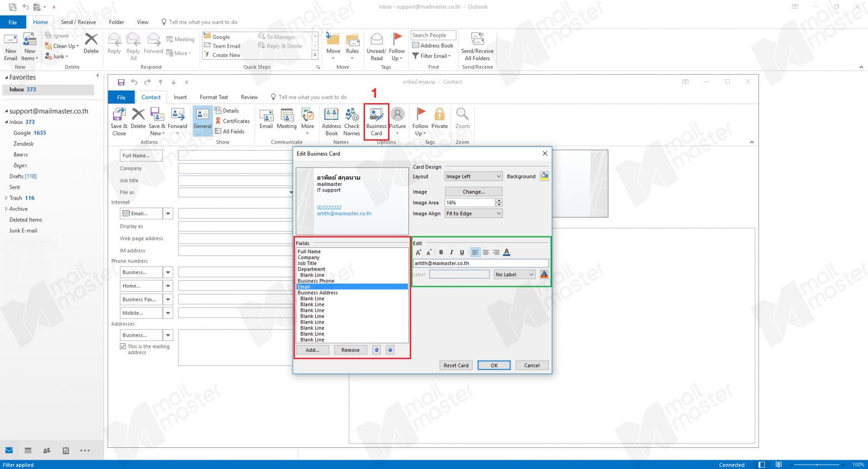Click Background color bucket icon
Image resolution: width=868 pixels, height=469 pixels.
click(x=544, y=176)
